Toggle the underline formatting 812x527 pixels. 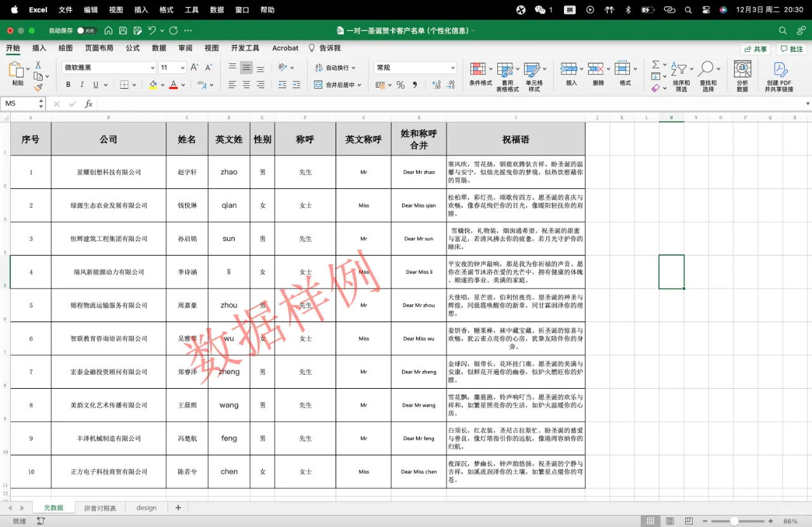pyautogui.click(x=95, y=84)
